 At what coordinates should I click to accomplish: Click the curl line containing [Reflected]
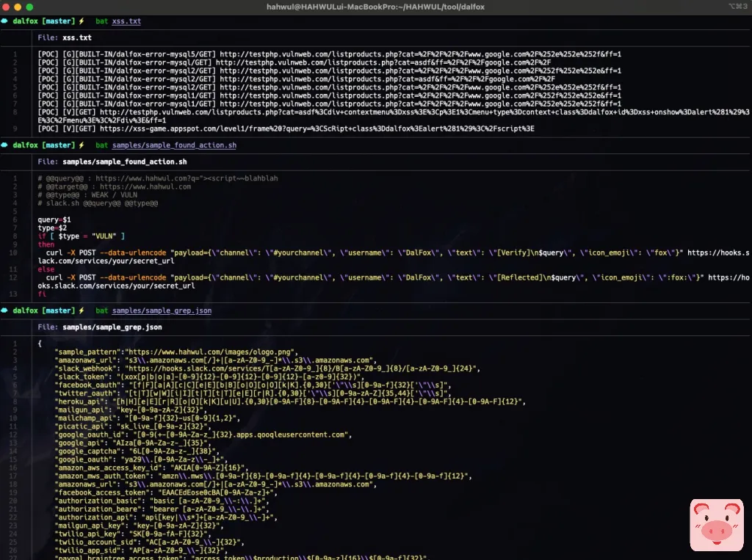pos(394,282)
